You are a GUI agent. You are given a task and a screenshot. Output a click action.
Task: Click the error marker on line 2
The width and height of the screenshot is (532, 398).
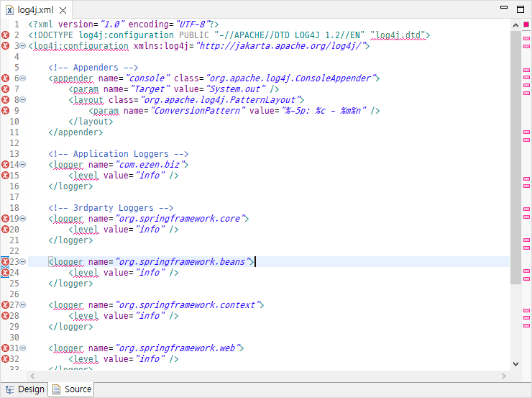6,35
